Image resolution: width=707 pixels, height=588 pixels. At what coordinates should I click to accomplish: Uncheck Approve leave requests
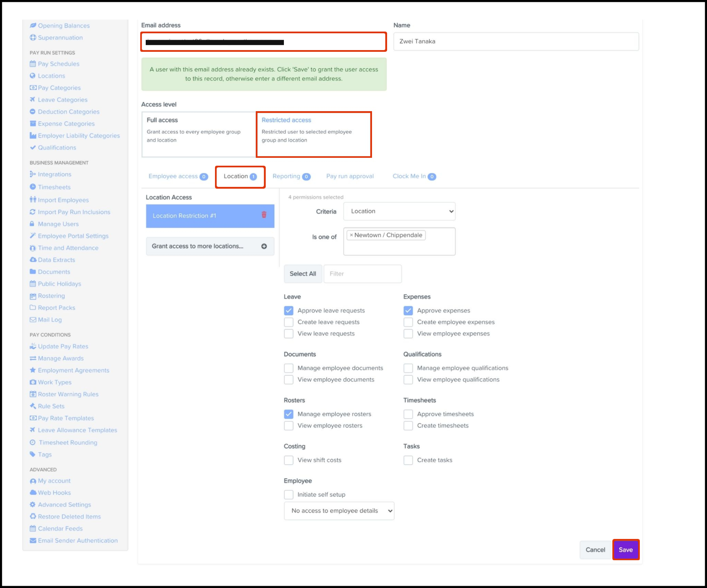[289, 310]
